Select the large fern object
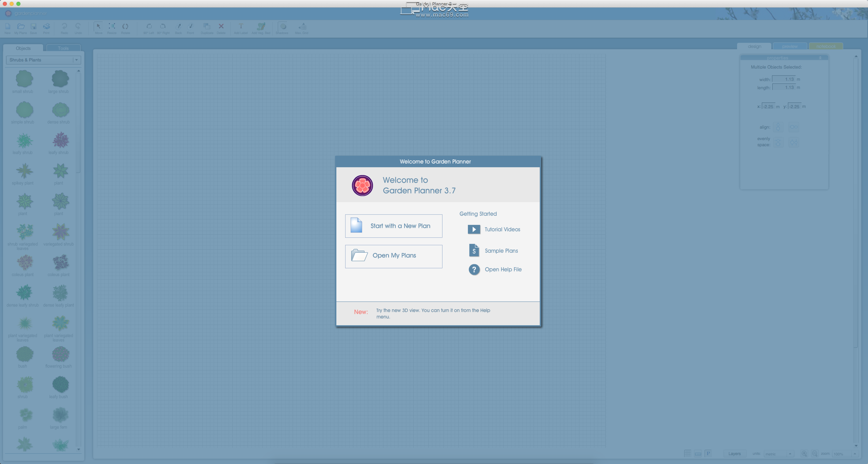This screenshot has width=868, height=464. pyautogui.click(x=59, y=418)
